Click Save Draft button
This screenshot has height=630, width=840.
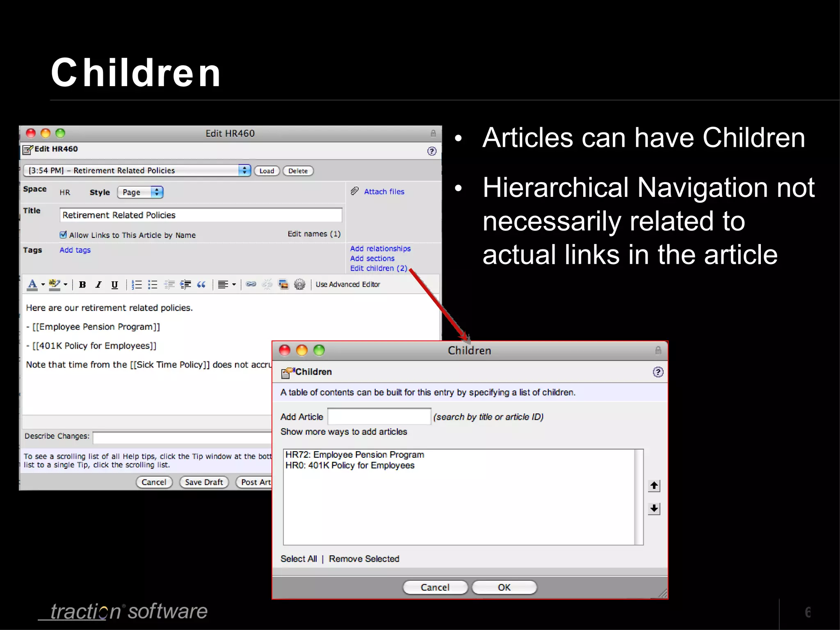pyautogui.click(x=204, y=482)
